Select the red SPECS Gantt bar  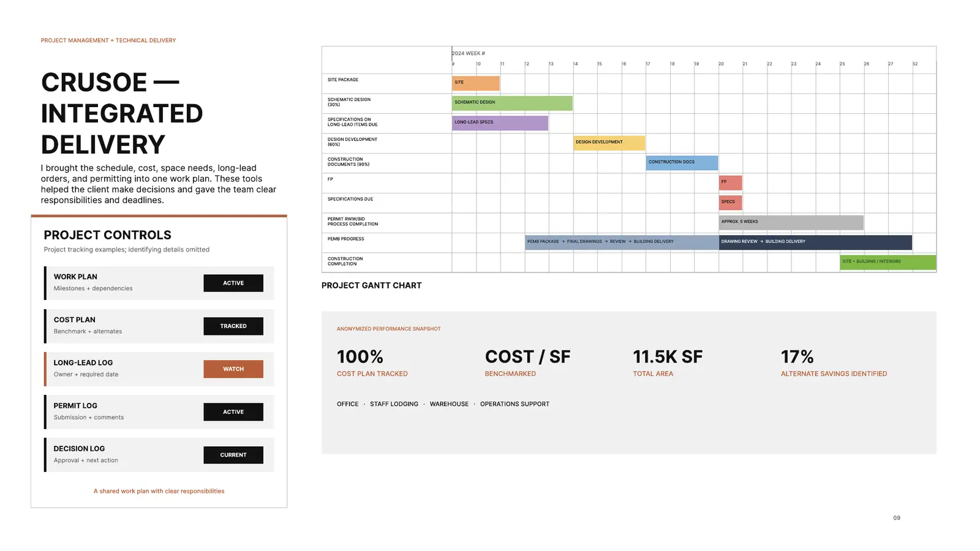[730, 202]
